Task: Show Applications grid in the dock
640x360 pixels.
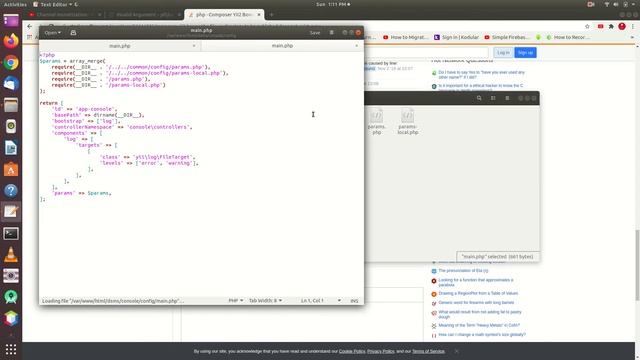Action: click(x=11, y=349)
